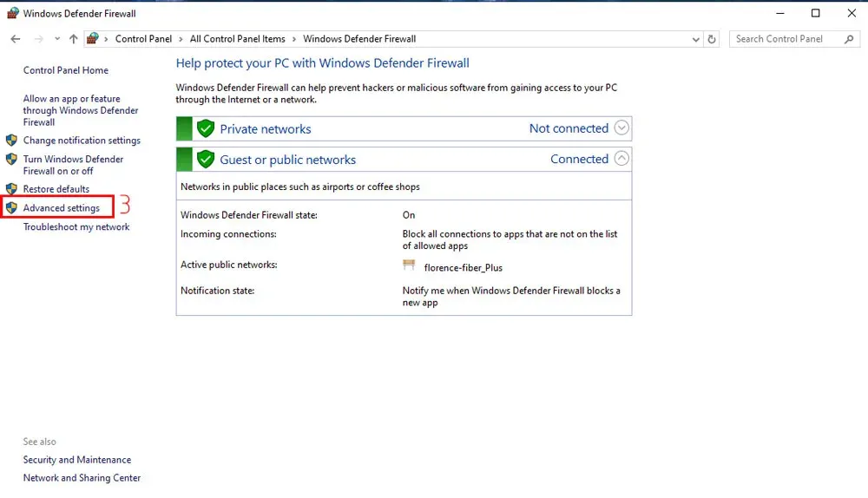
Task: Select the florence-fiber_Plus network name
Action: point(464,268)
